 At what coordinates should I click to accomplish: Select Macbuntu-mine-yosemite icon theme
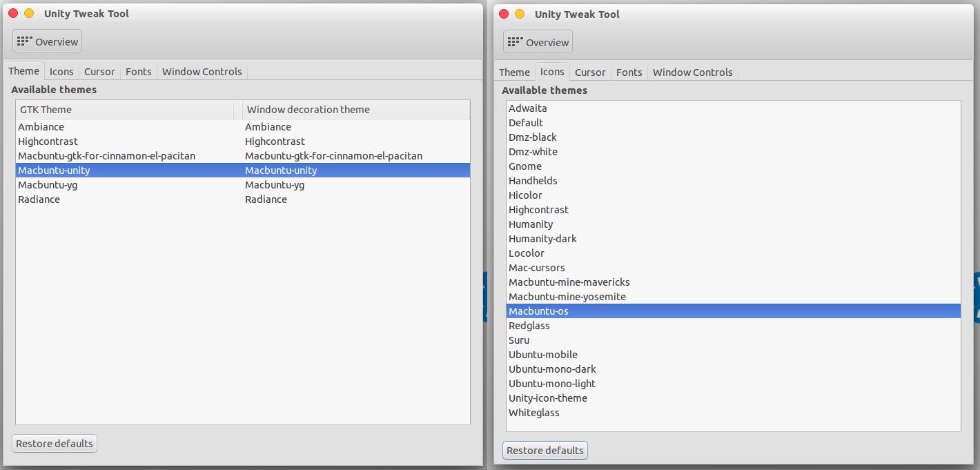tap(567, 297)
